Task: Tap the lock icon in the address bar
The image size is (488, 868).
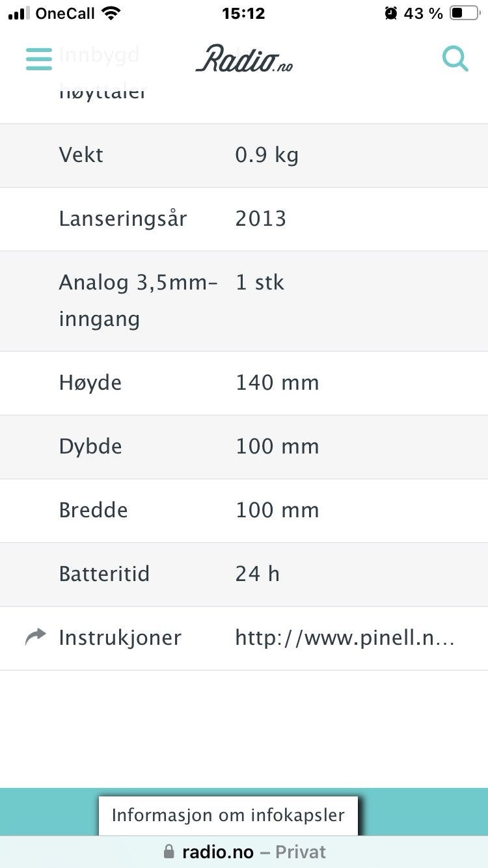Action: pos(170,852)
